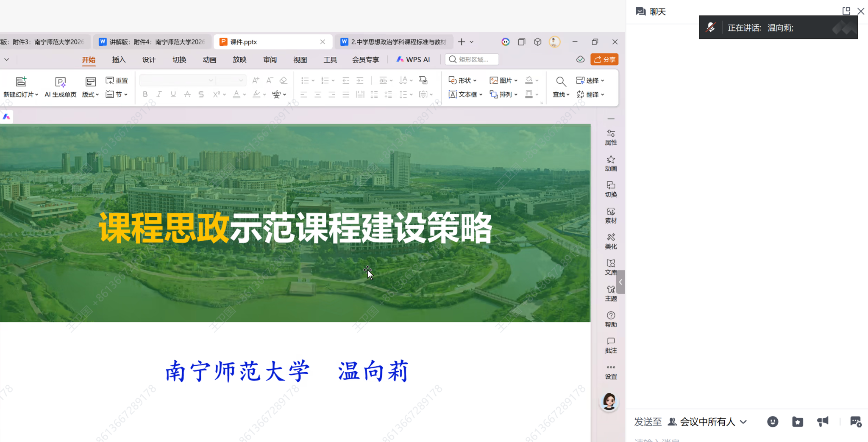The width and height of the screenshot is (868, 442).
Task: Click the emoji icon in chat
Action: pos(772,421)
